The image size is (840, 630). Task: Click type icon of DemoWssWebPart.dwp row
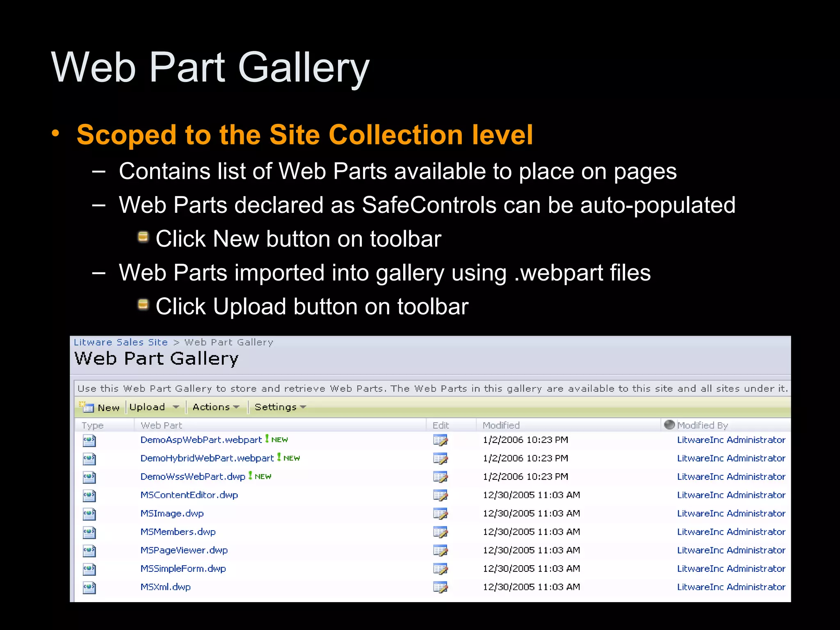89,477
